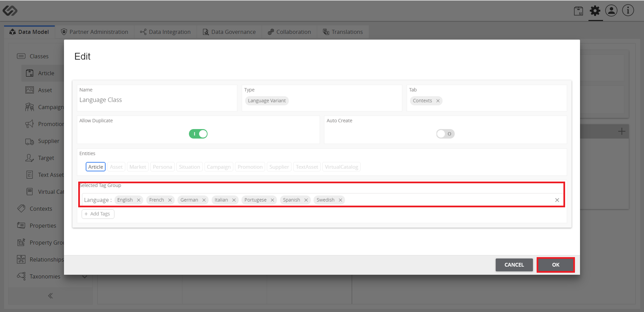Image resolution: width=644 pixels, height=312 pixels.
Task: Toggle the Article entity chip
Action: pyautogui.click(x=95, y=167)
